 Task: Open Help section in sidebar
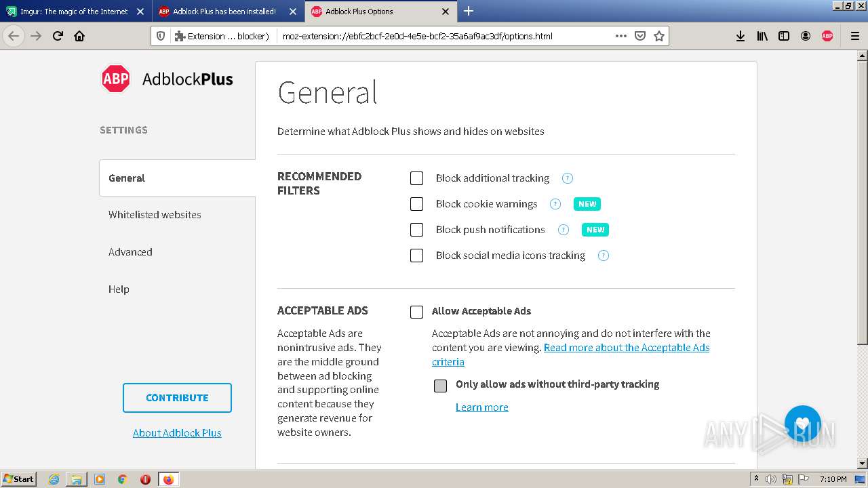119,289
